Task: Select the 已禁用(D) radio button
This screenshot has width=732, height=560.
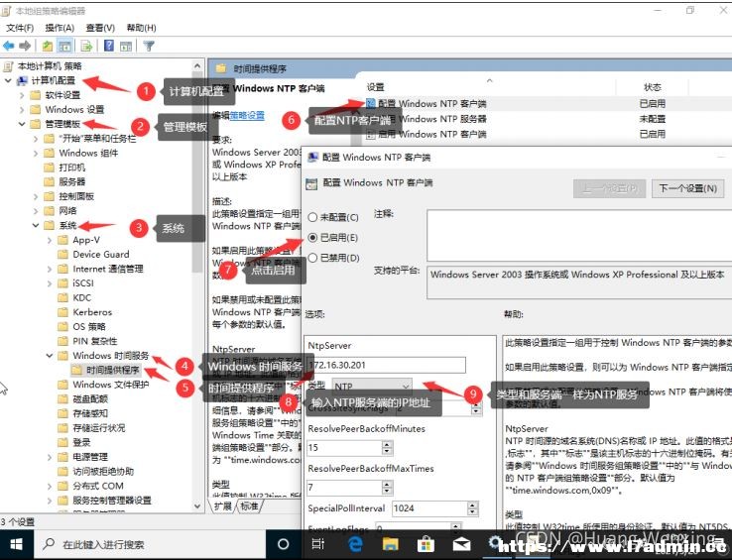Action: point(312,258)
